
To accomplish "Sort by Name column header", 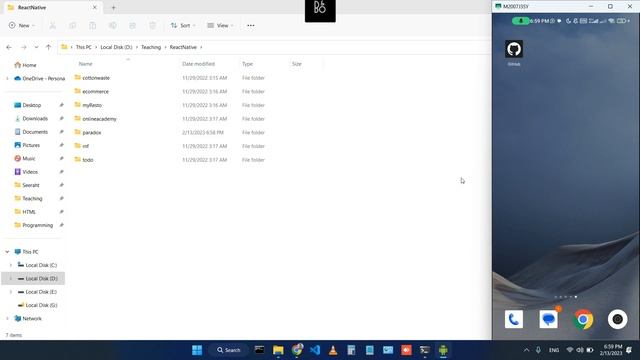I will [85, 64].
